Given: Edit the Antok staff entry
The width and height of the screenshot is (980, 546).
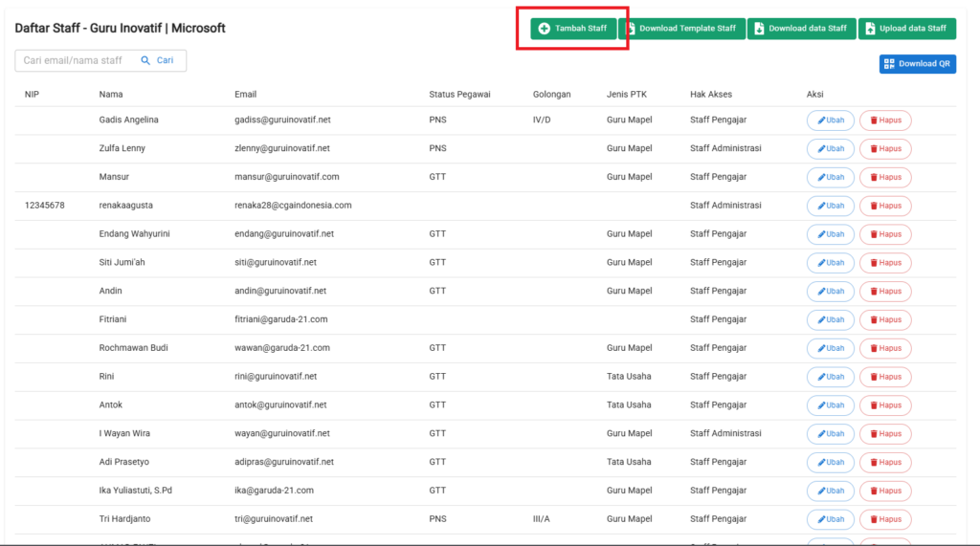Looking at the screenshot, I should tap(831, 405).
